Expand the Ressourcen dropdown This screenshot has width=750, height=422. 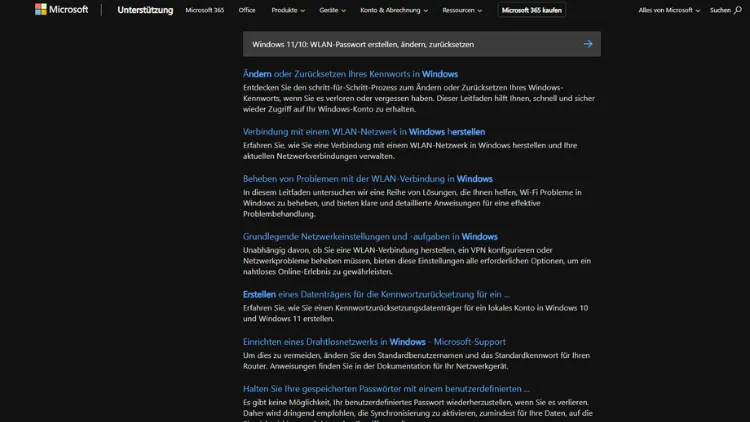pos(462,10)
